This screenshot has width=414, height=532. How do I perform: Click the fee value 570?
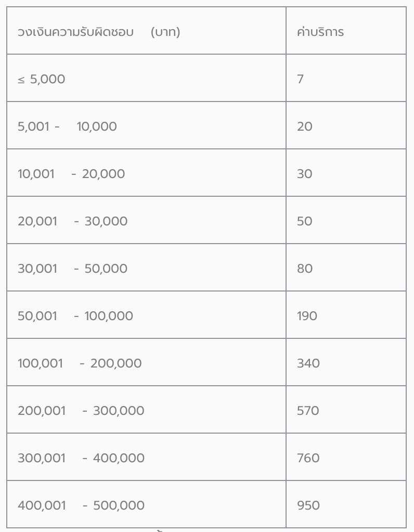click(308, 411)
